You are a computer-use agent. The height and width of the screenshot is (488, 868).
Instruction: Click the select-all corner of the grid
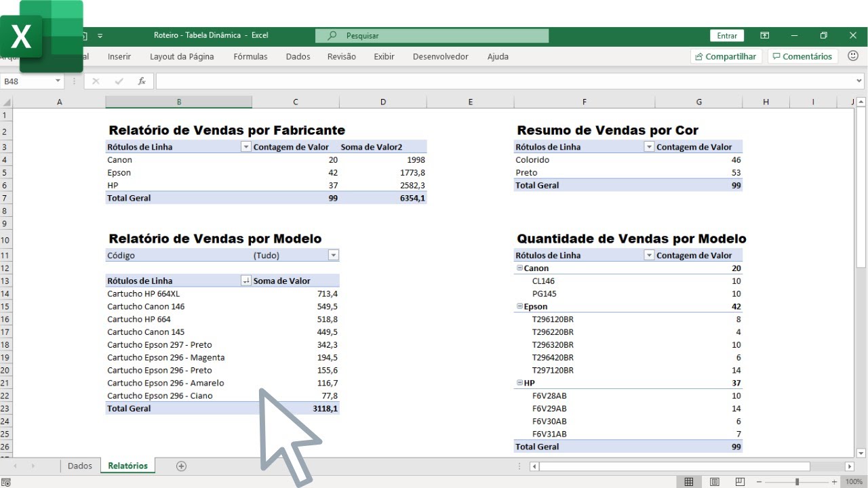pos(6,102)
